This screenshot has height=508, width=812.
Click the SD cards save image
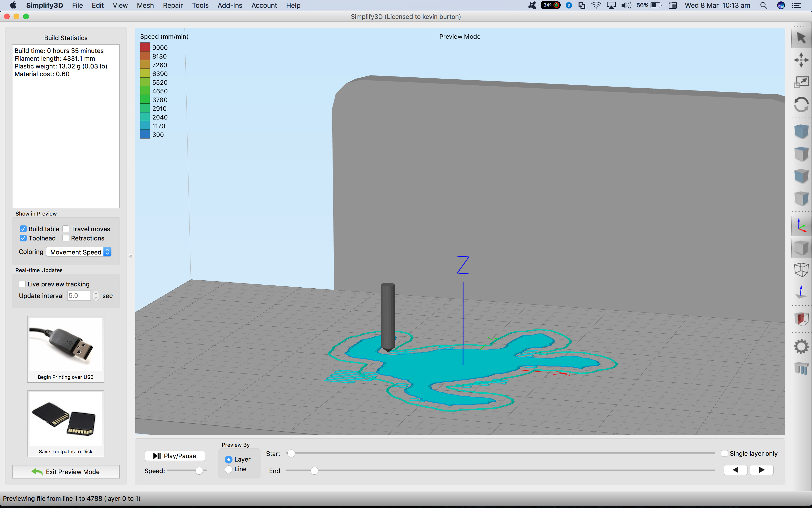click(x=66, y=419)
